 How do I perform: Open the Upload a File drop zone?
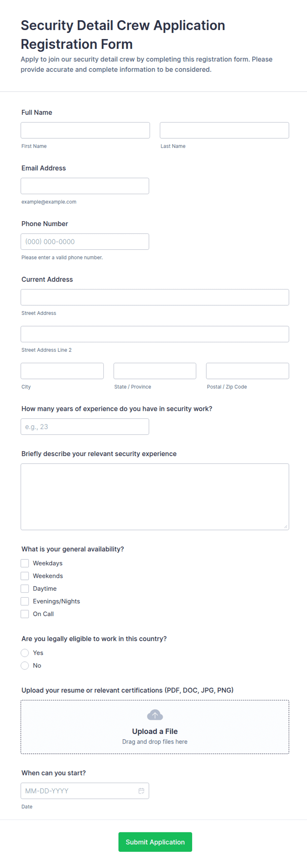pyautogui.click(x=155, y=727)
